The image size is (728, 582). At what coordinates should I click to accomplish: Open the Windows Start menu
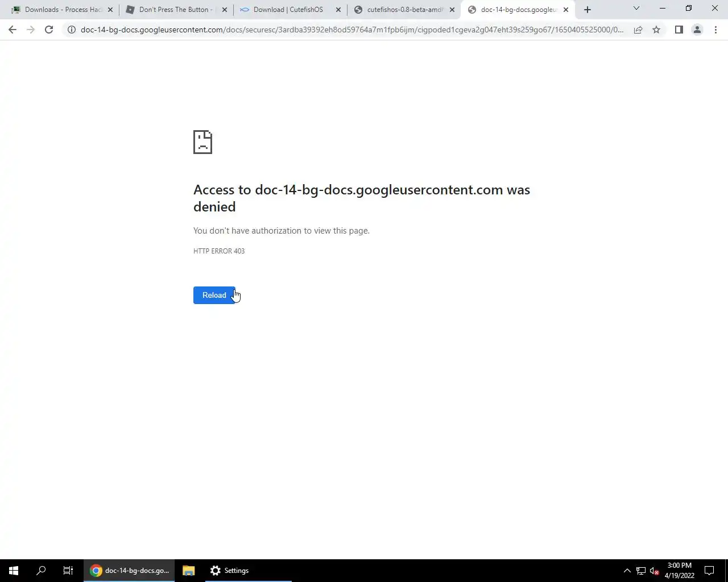14,571
